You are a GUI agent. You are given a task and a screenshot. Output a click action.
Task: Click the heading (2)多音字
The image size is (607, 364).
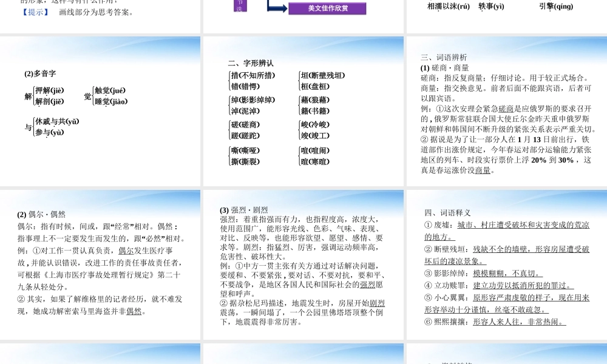tap(40, 73)
